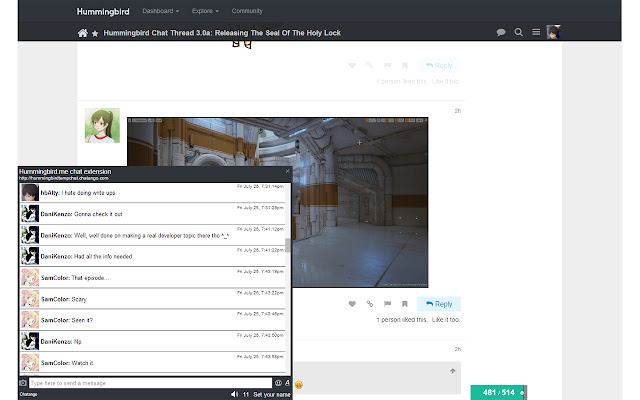Open the game screenshot image in post
Viewport: 640px width, 400px height.
pyautogui.click(x=278, y=202)
